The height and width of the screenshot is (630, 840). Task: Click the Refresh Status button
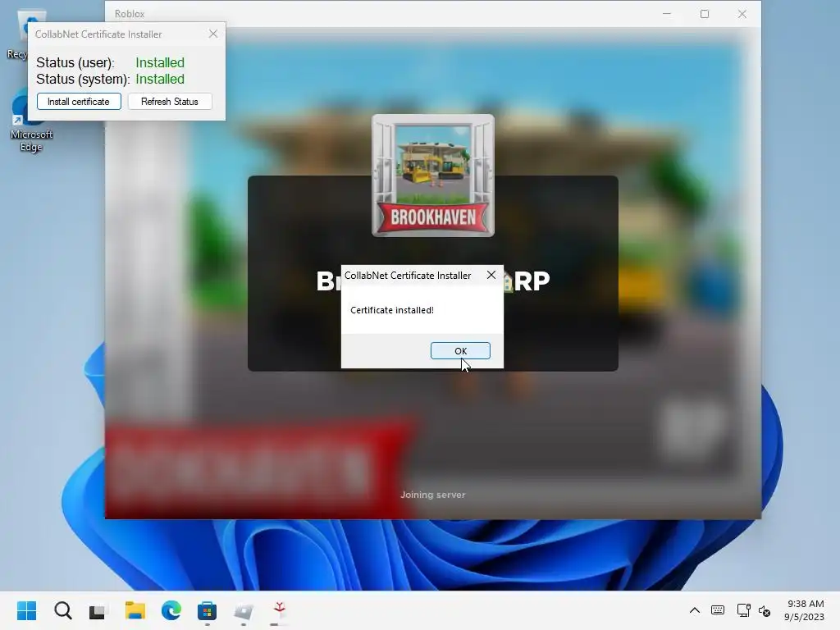click(x=170, y=101)
